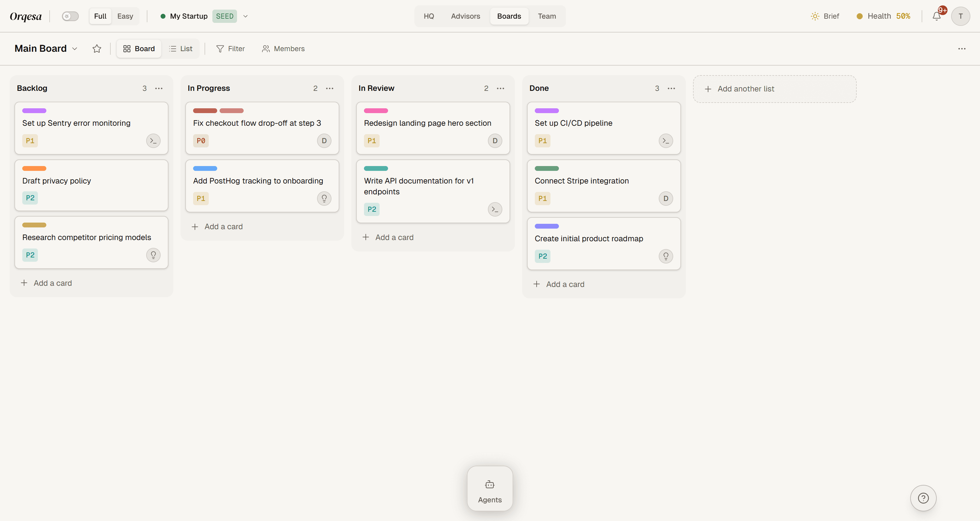Screen dimensions: 980x521
Task: Go to the Advisors tab
Action: point(465,16)
